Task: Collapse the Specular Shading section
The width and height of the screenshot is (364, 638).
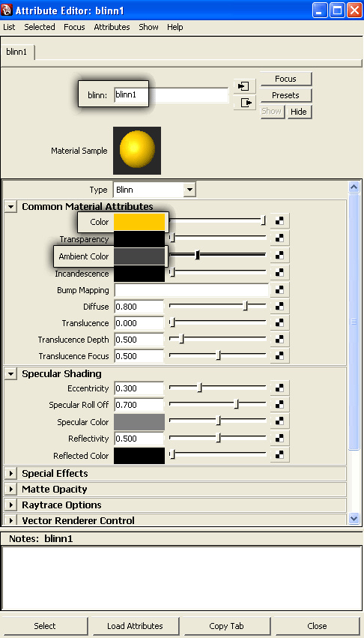Action: coord(11,373)
